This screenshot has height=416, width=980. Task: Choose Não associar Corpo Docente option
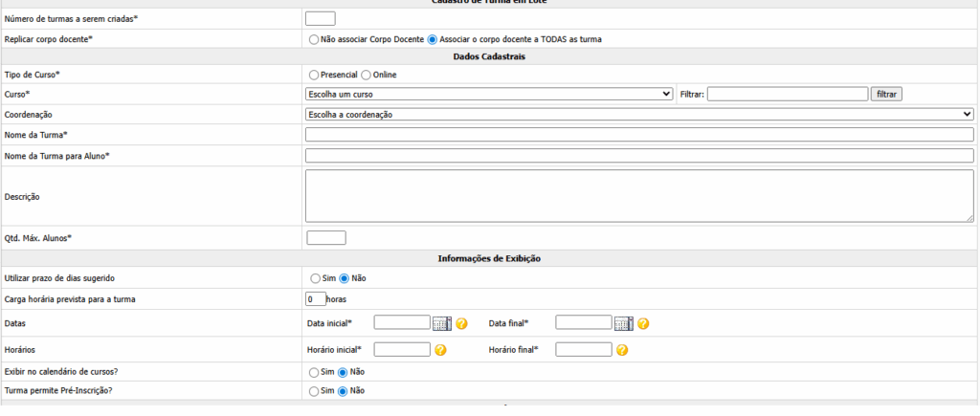(314, 39)
